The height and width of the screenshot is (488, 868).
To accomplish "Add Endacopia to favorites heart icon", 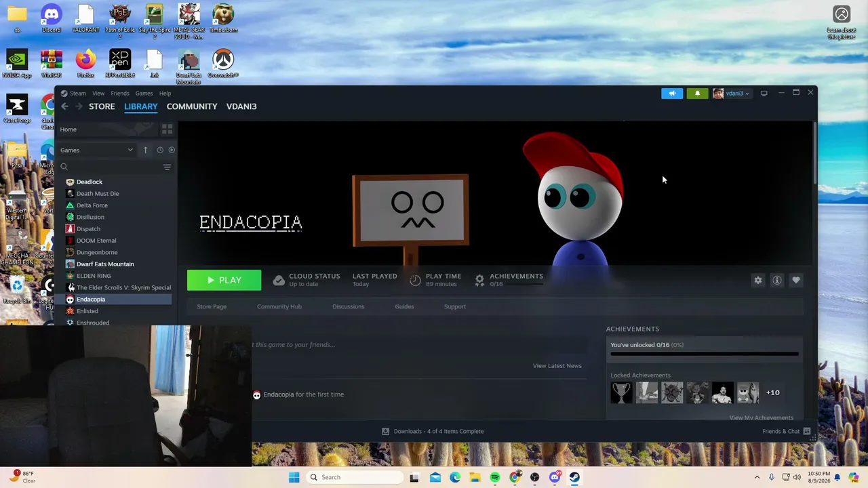I will point(796,280).
